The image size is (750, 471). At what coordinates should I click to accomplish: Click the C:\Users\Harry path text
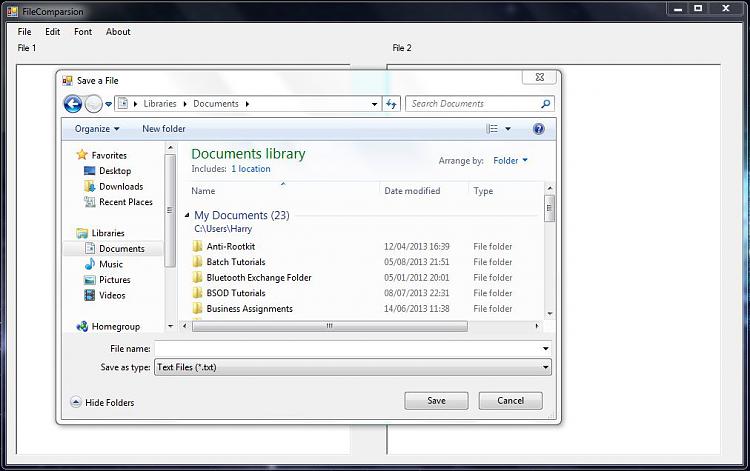223,229
